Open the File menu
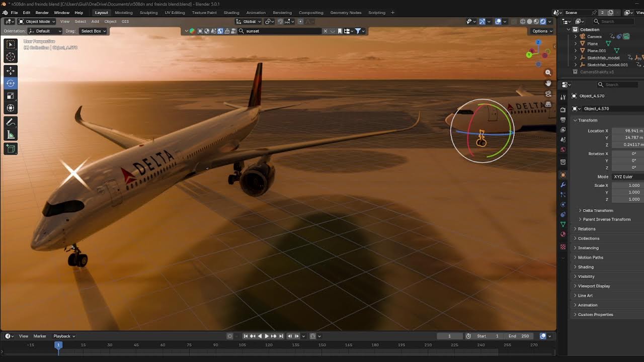The height and width of the screenshot is (362, 644). [14, 13]
